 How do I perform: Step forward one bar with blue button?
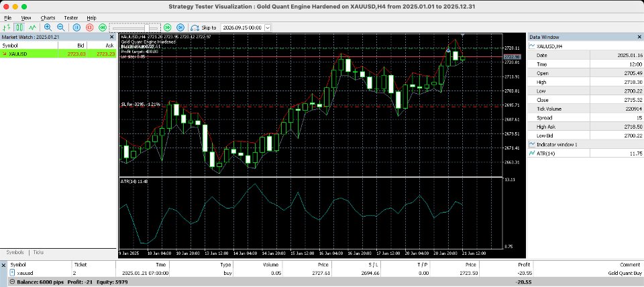(x=180, y=27)
